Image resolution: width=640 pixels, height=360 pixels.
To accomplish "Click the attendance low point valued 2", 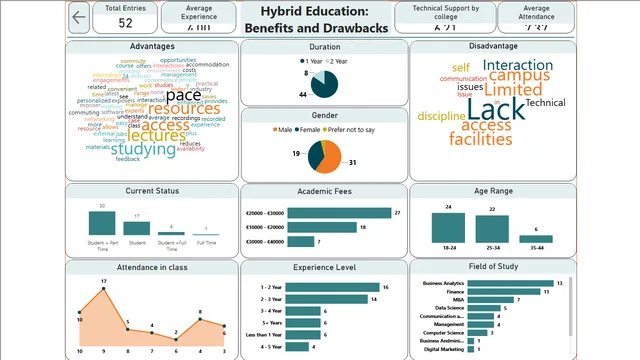I will coord(176,340).
